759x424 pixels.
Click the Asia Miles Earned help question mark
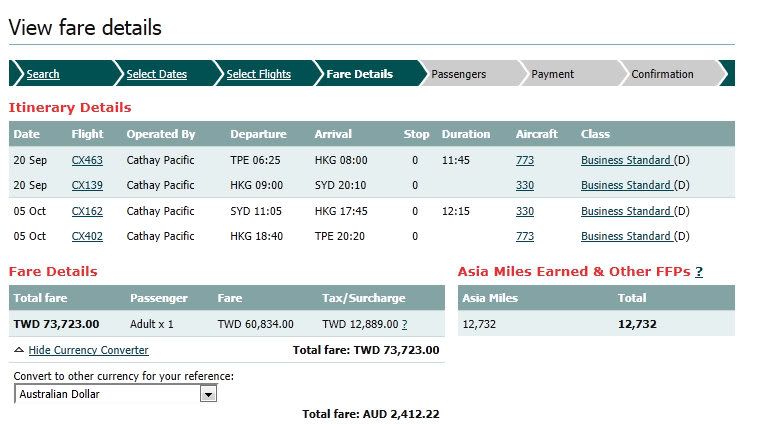699,272
